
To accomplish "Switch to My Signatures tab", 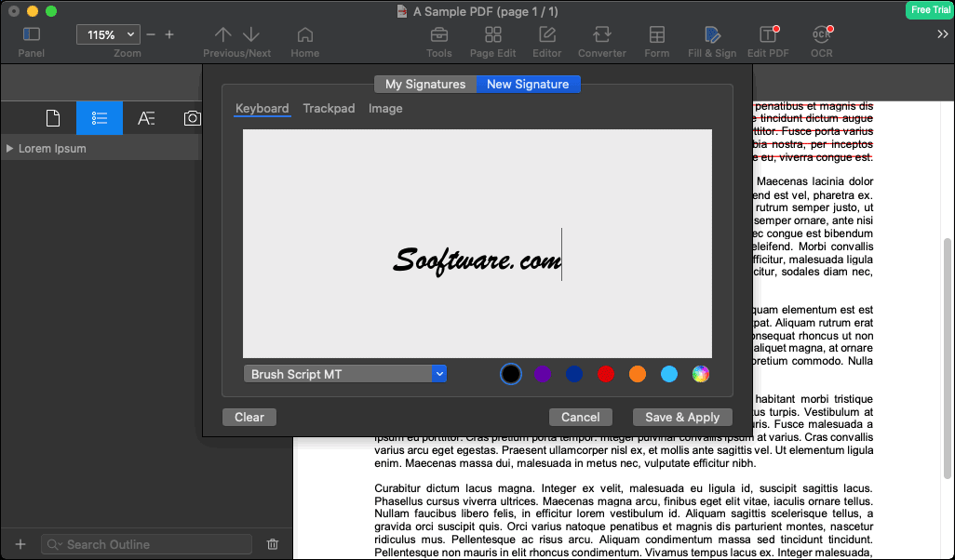I will 425,84.
